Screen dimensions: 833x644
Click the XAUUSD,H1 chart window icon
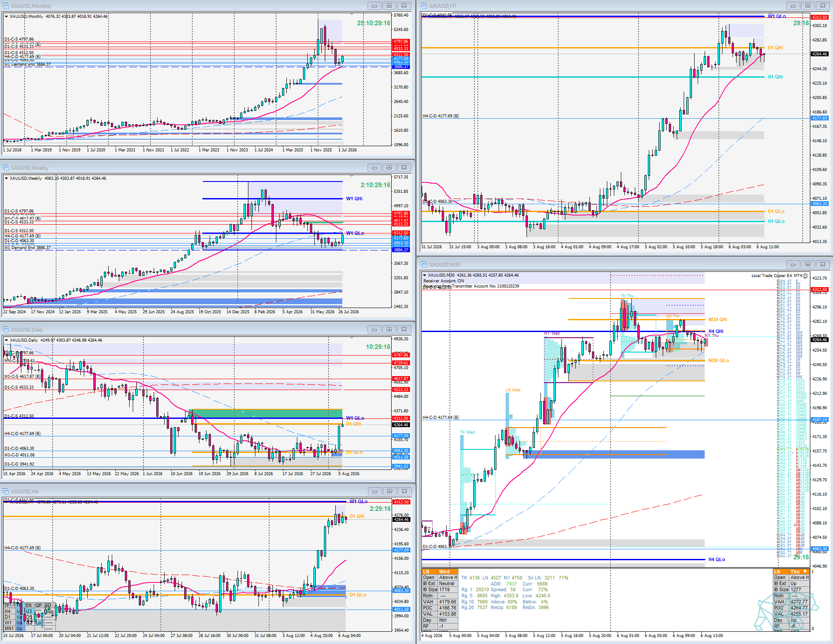coord(424,6)
